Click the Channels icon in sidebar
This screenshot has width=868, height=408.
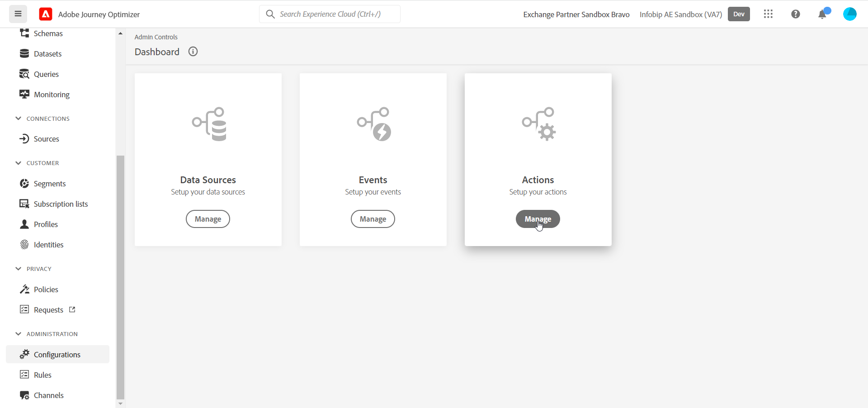coord(24,395)
